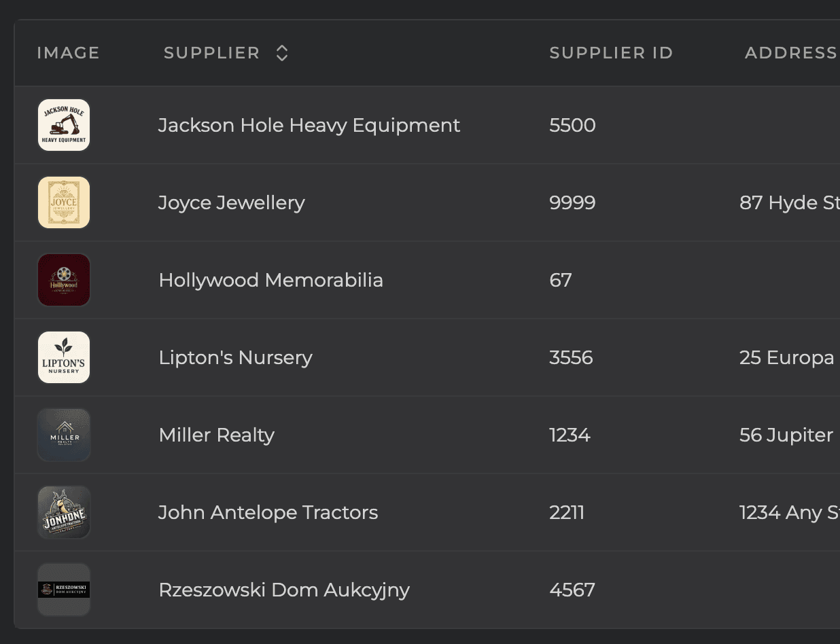Click the Hollywood Memorabilia logo
Viewport: 840px width, 644px height.
[63, 279]
